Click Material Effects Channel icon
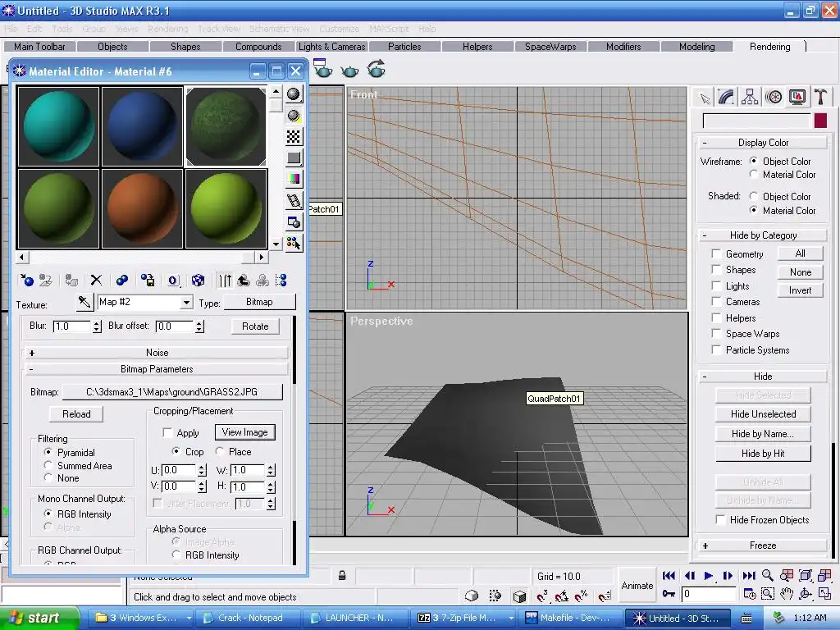Screen dimensions: 840x630 173,281
